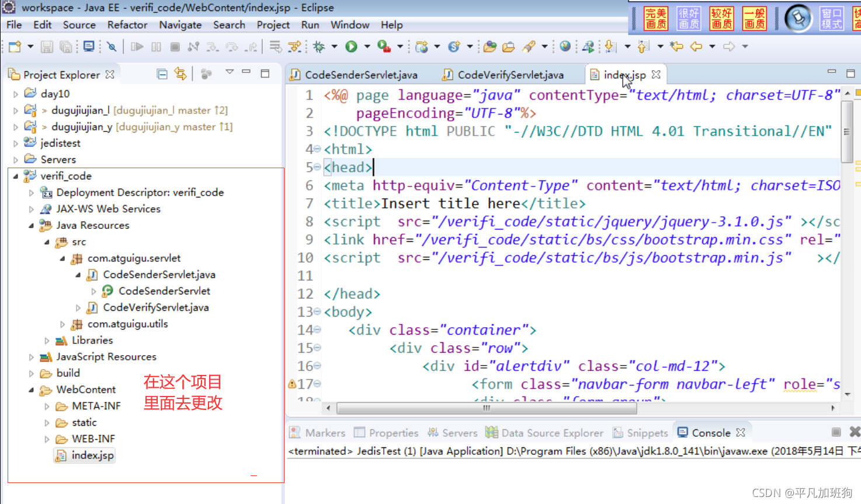The image size is (861, 504).
Task: Open the Refactor menu
Action: [x=127, y=25]
